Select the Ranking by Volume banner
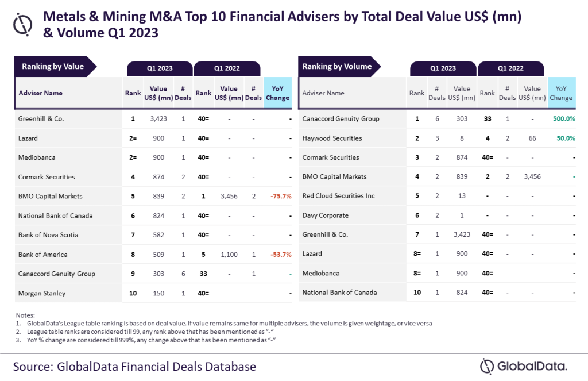588x381 pixels. pos(339,67)
